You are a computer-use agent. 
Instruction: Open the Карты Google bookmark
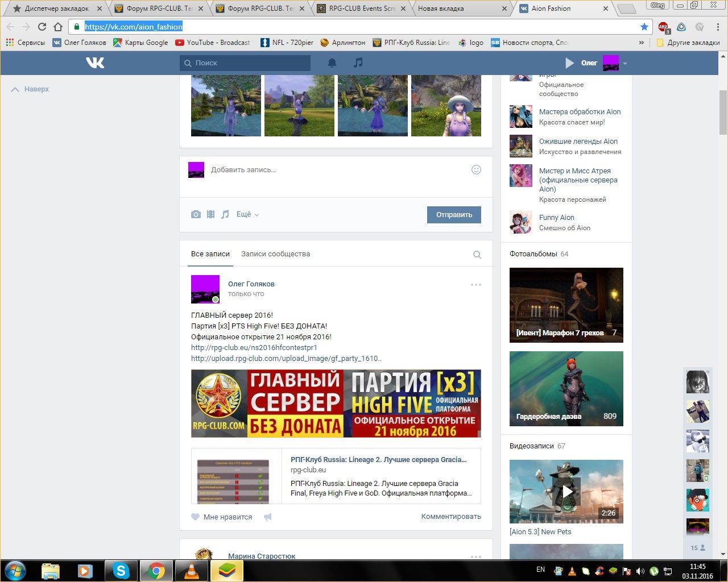140,43
